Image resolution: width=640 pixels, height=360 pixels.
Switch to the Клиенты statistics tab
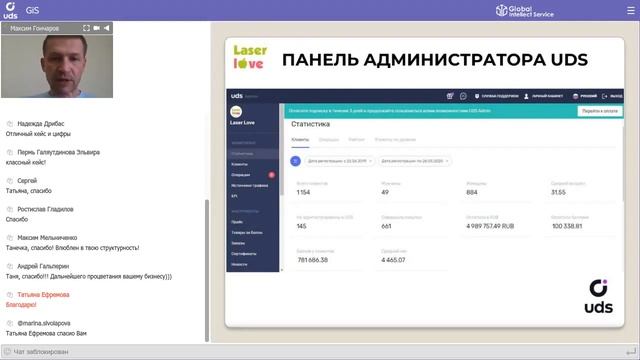pyautogui.click(x=300, y=140)
